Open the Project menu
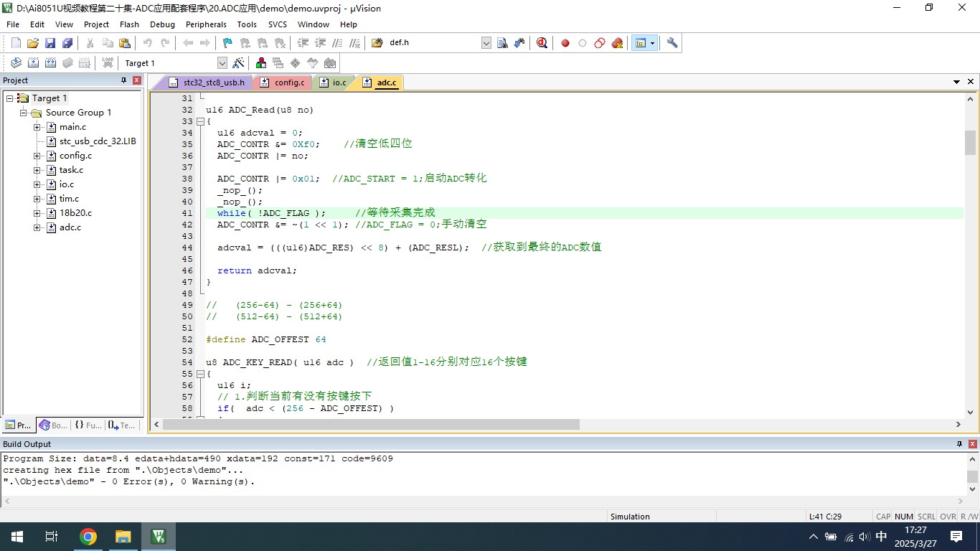 [x=96, y=24]
